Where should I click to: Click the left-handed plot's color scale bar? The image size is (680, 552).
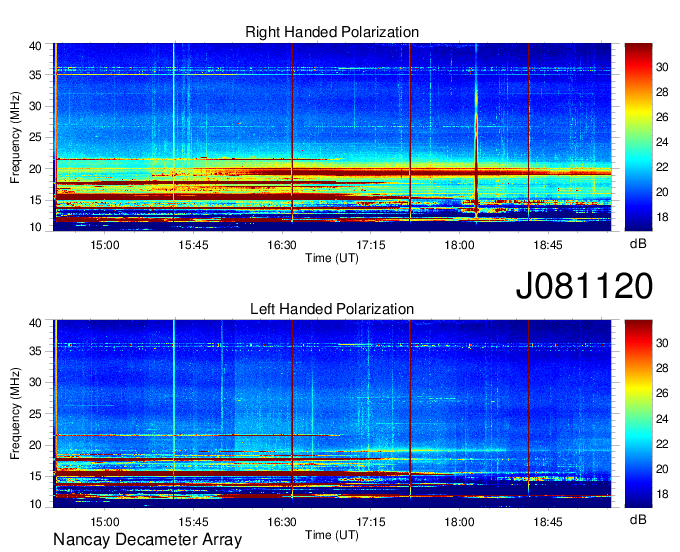(x=638, y=414)
